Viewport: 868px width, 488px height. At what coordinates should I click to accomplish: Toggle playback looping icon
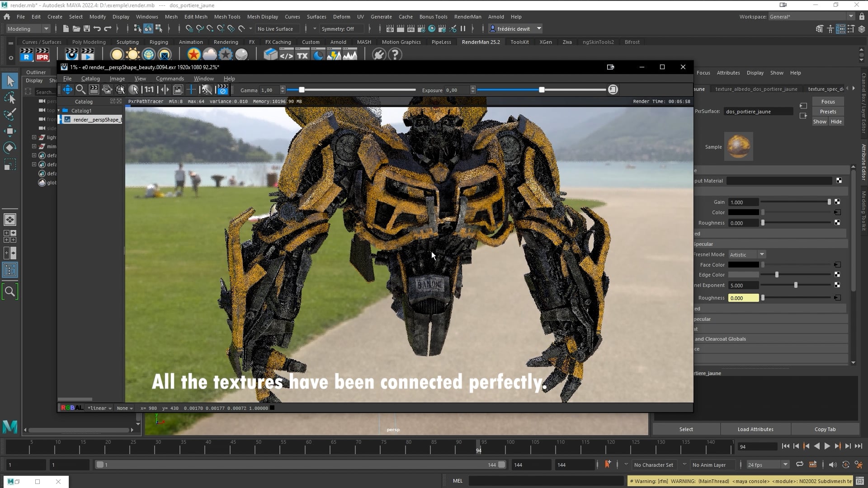click(799, 465)
